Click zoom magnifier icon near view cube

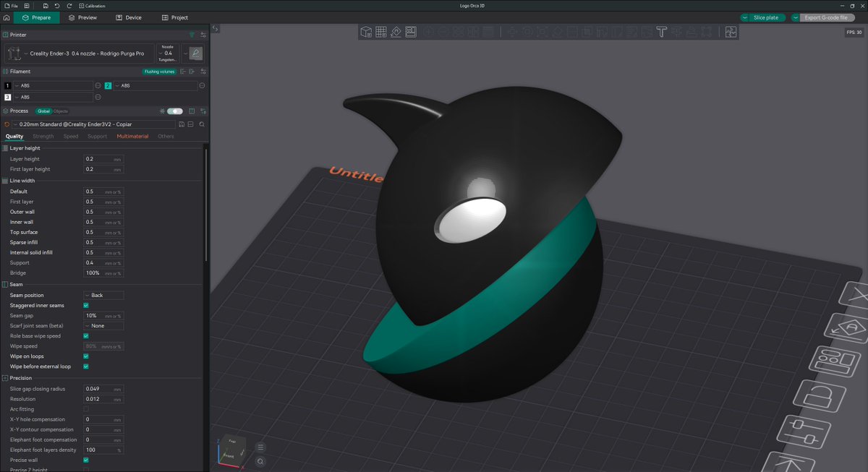(261, 461)
